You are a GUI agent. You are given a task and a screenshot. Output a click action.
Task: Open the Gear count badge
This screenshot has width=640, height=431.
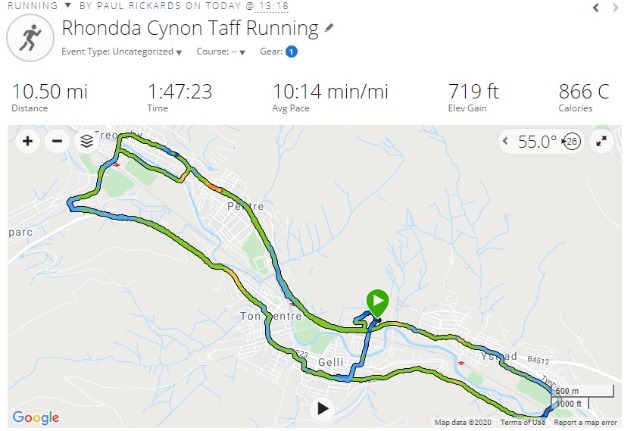point(291,51)
